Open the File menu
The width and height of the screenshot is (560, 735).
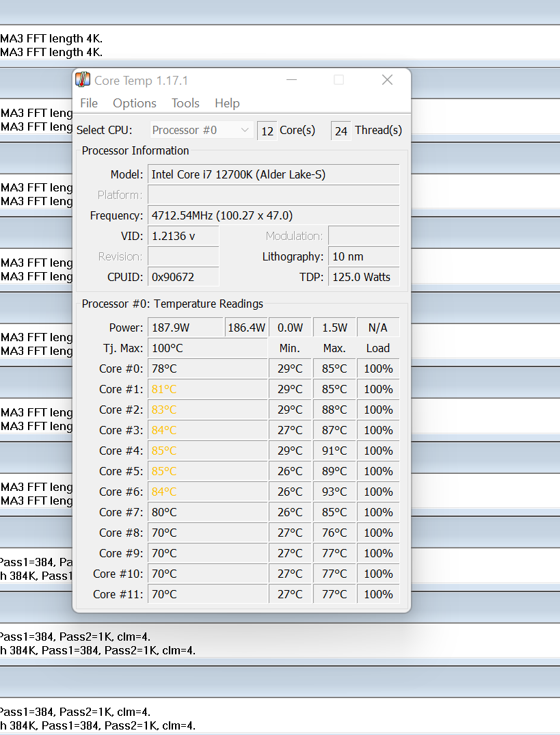point(89,103)
